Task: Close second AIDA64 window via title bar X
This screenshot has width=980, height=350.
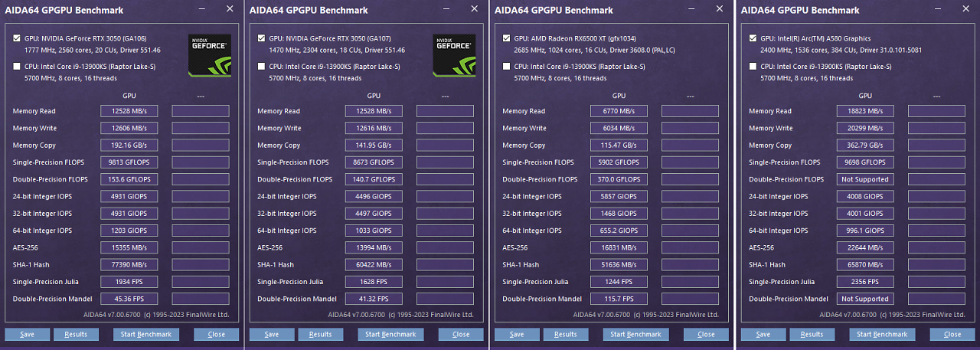Action: [x=475, y=9]
